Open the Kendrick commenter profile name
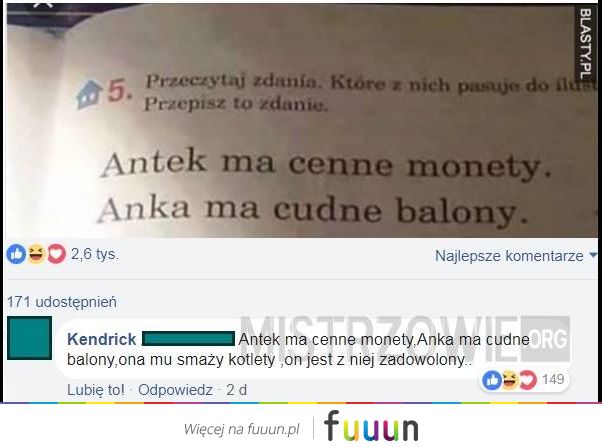 (102, 339)
